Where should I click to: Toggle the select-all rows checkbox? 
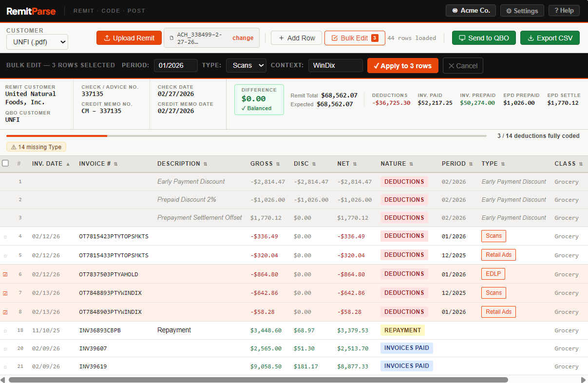coord(5,163)
